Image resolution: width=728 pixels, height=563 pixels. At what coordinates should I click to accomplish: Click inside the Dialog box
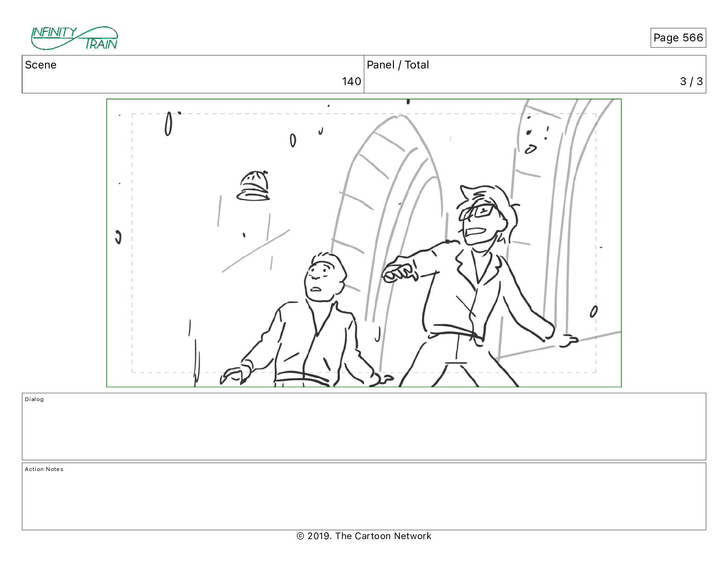tap(364, 426)
